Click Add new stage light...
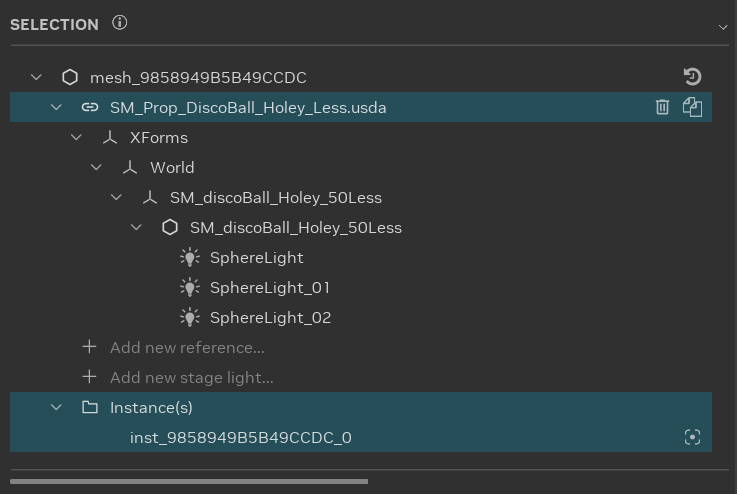Viewport: 737px width, 494px height. tap(191, 377)
